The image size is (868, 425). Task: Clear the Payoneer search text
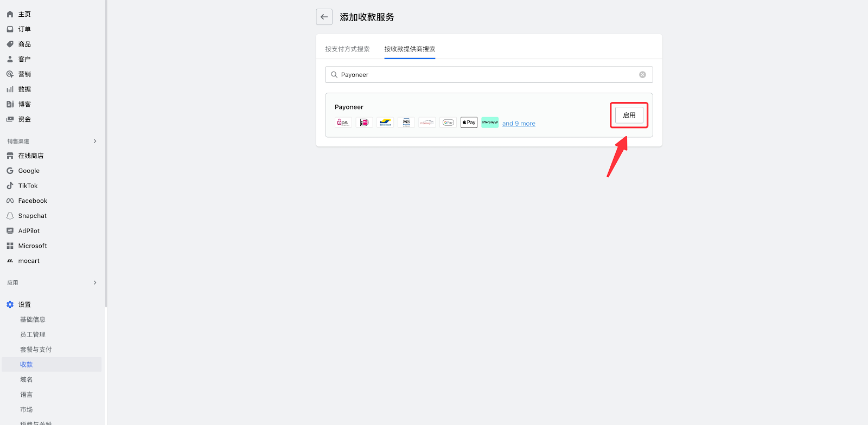point(642,75)
